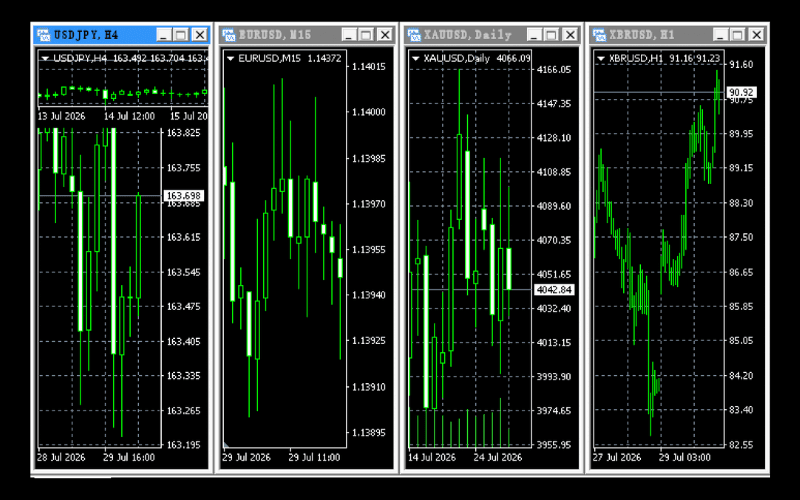
Task: Click the 29 Jul 03:00 time label
Action: [x=685, y=458]
